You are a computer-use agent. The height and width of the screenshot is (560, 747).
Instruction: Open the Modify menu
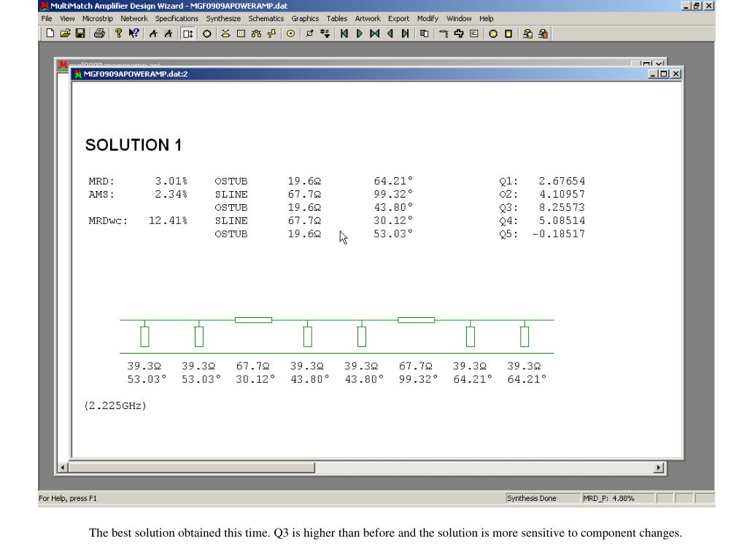427,18
